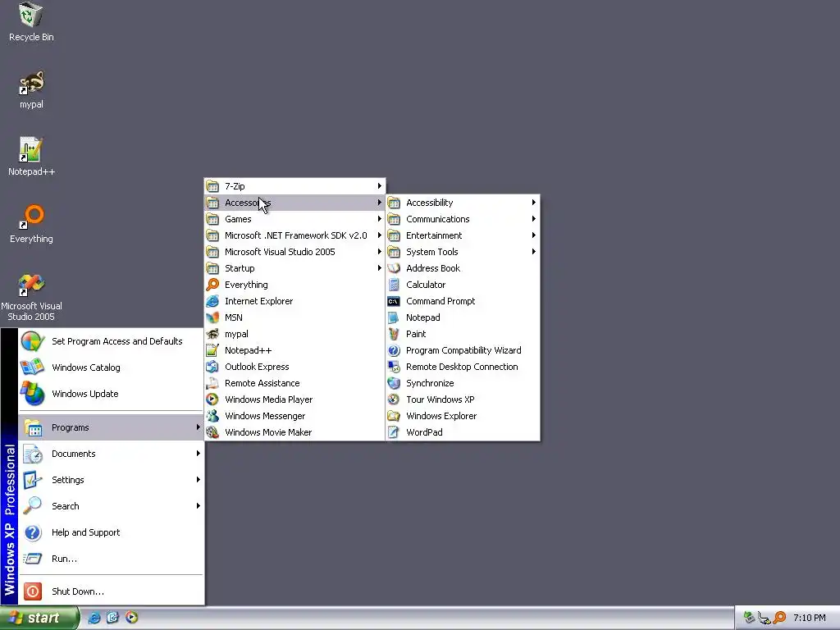Open Remote Assistance from Programs menu
Image resolution: width=840 pixels, height=630 pixels.
coord(294,383)
